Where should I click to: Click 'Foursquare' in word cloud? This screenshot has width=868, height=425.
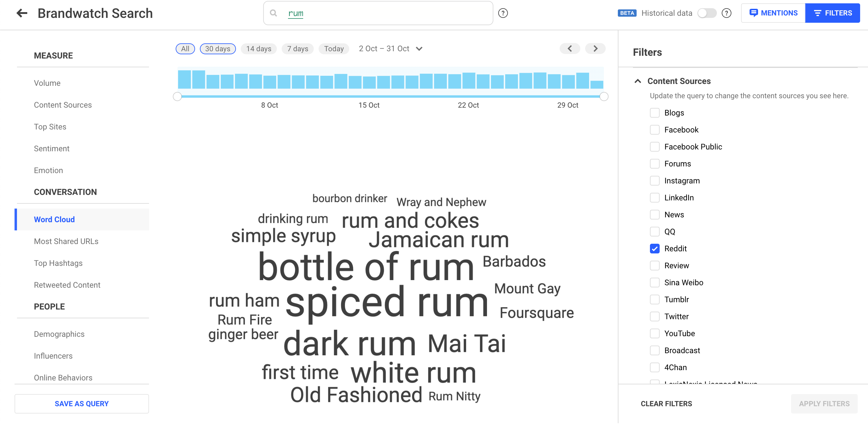click(x=536, y=313)
